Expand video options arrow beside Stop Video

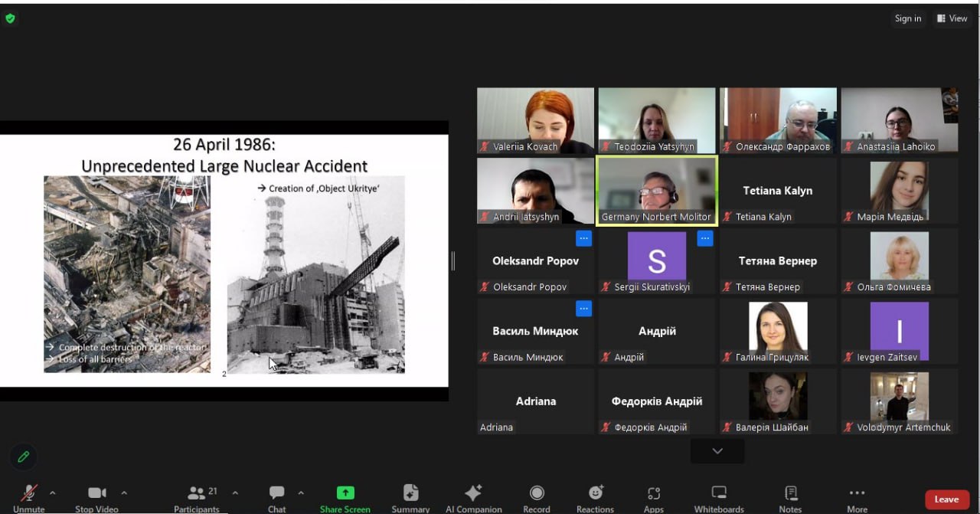(x=124, y=493)
